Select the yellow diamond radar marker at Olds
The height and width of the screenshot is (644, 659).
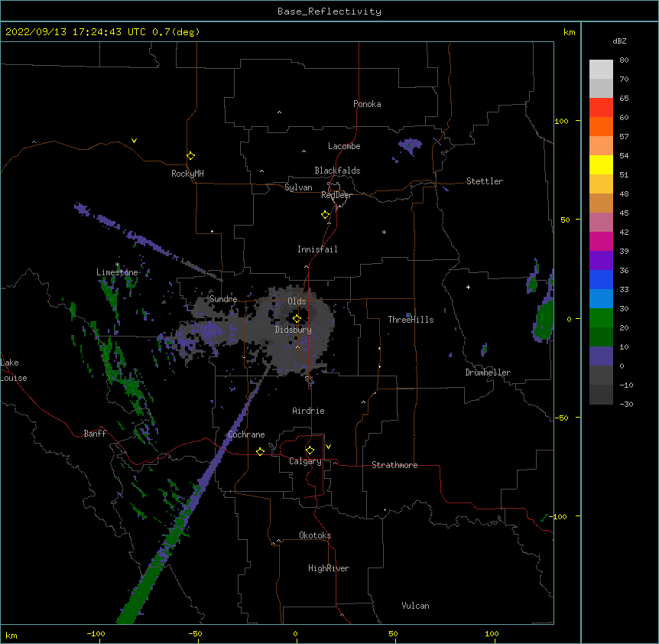(297, 319)
